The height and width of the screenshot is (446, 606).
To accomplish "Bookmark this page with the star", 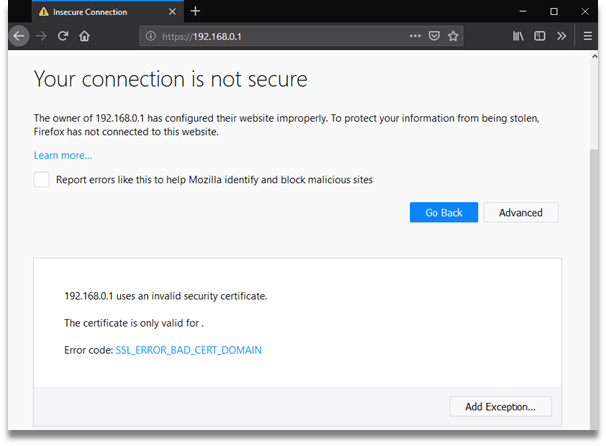I will [x=453, y=36].
